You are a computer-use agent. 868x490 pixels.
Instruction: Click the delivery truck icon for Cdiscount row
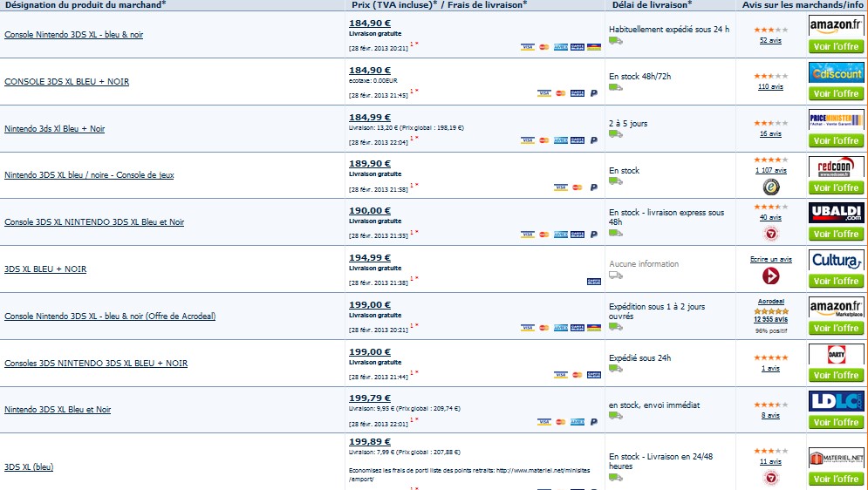[616, 87]
